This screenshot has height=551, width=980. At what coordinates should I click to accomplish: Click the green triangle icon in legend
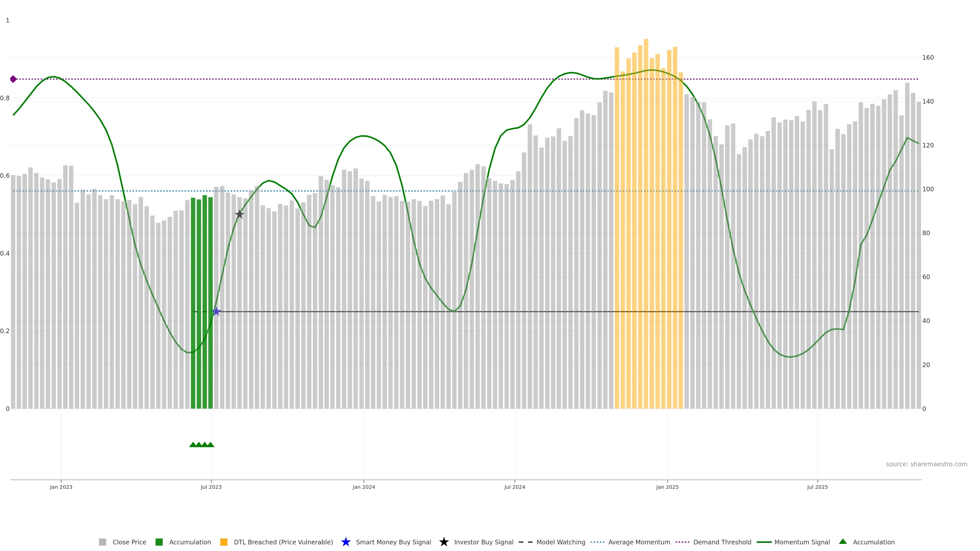coord(843,542)
